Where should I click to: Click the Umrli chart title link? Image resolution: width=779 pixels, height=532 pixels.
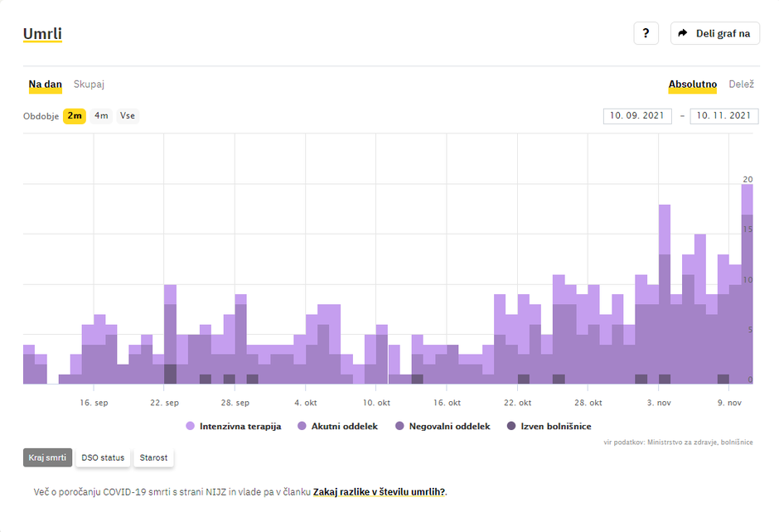click(42, 34)
